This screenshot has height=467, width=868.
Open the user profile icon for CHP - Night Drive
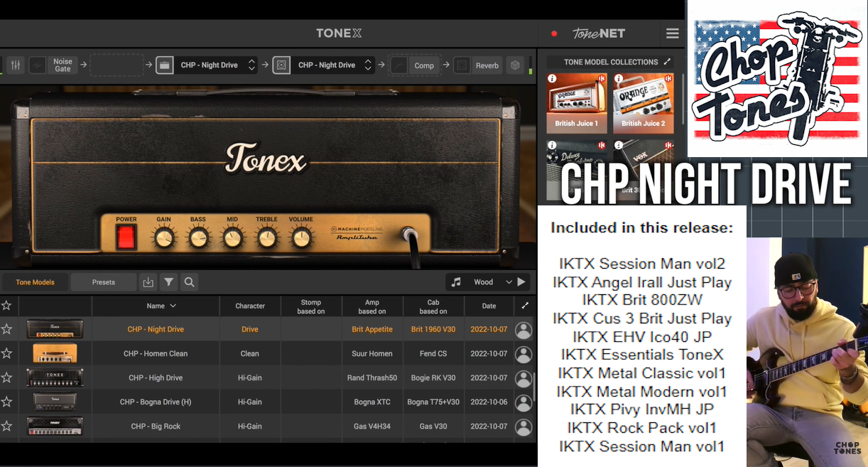[523, 330]
